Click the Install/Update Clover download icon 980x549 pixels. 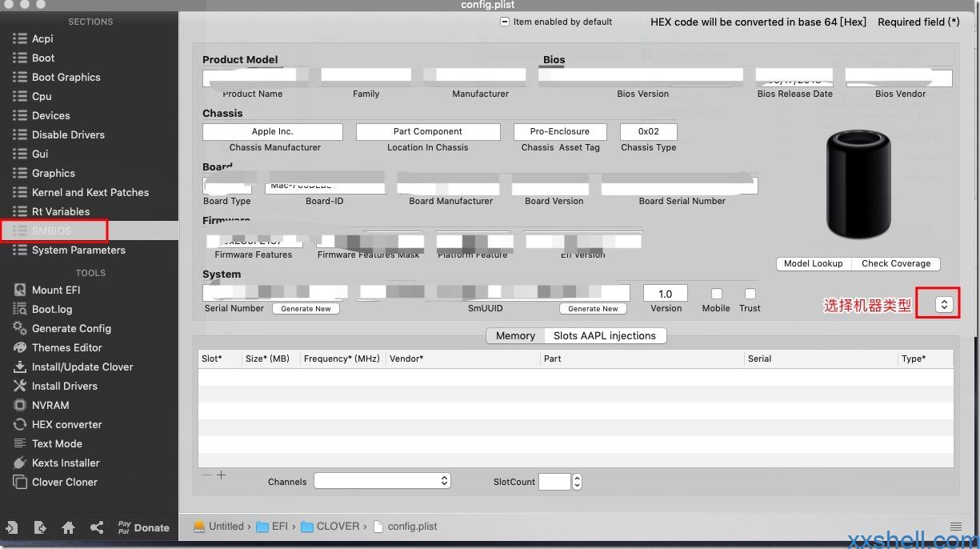[20, 367]
